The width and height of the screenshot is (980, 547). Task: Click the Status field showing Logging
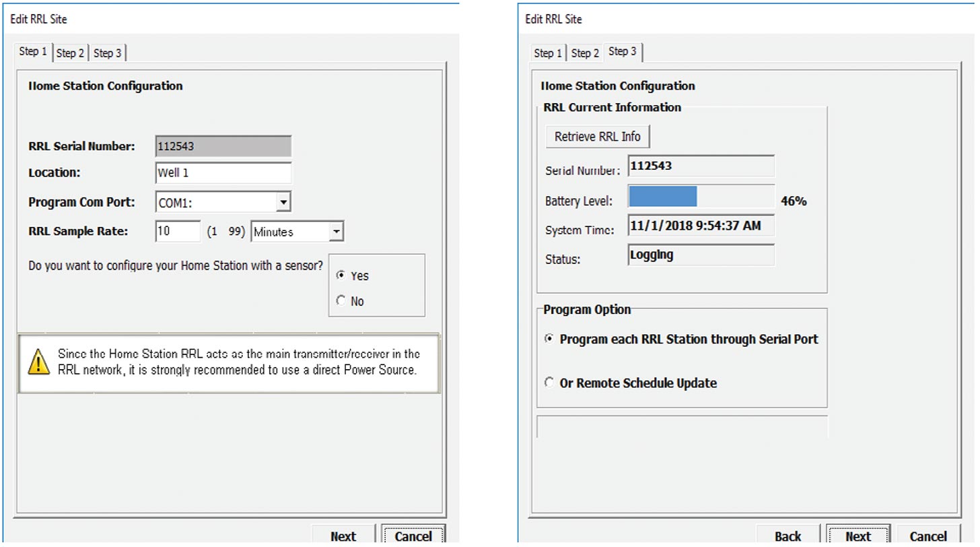click(701, 255)
